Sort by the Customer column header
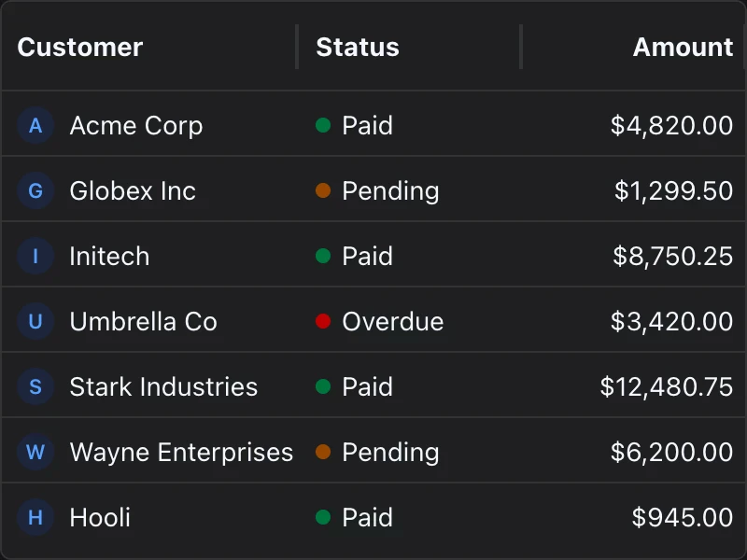This screenshot has width=747, height=560. [80, 48]
